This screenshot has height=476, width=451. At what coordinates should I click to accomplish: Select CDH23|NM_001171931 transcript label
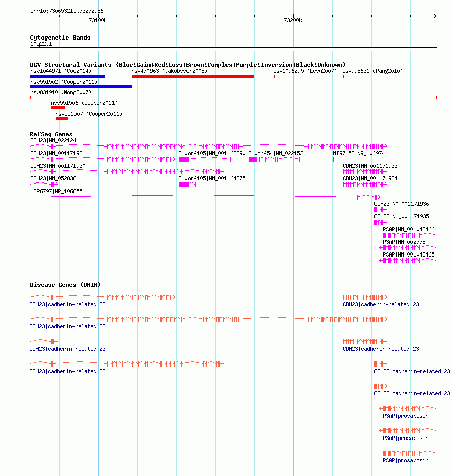58,153
